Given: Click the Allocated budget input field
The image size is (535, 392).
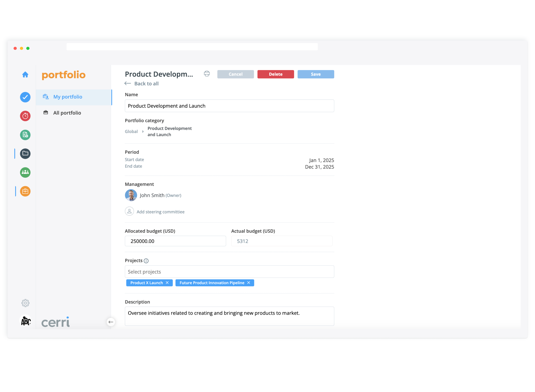Looking at the screenshot, I should (175, 241).
